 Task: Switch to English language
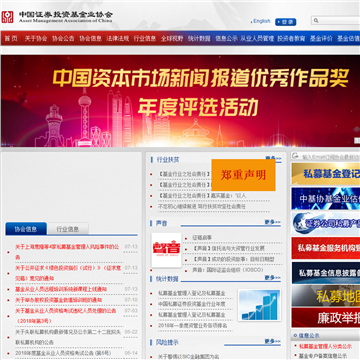(262, 21)
